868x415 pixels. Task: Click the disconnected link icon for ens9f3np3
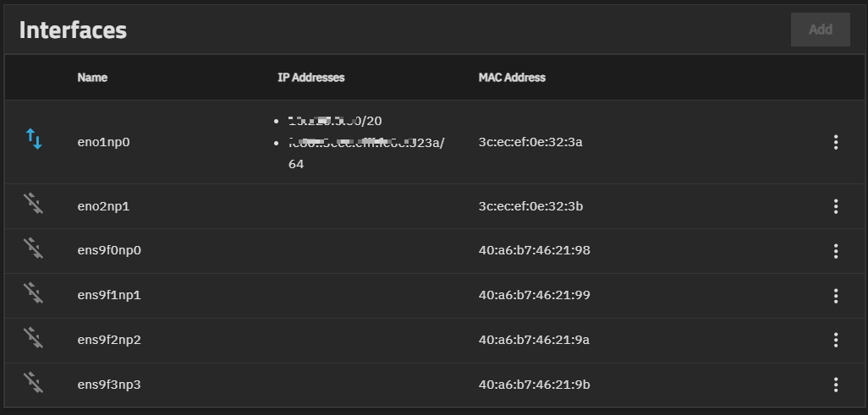(34, 383)
